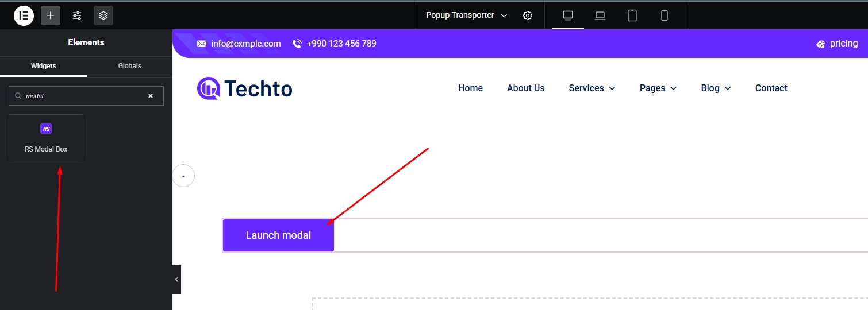Viewport: 868px width, 310px height.
Task: Open the Elementor logo menu
Action: 24,15
